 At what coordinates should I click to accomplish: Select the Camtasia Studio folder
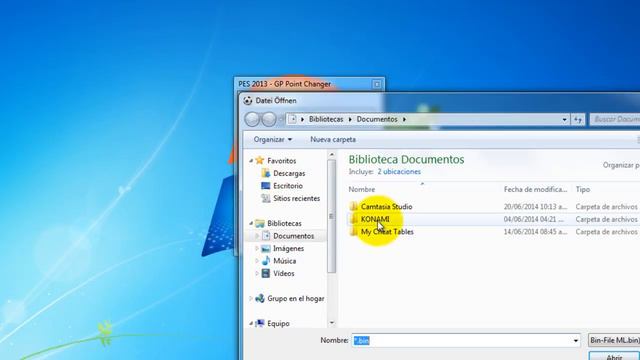(386, 207)
